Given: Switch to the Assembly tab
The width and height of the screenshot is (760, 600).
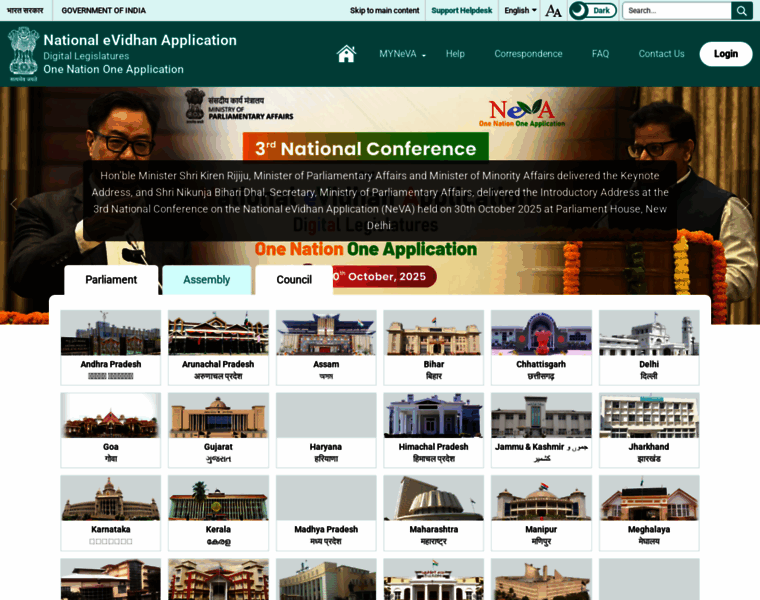Looking at the screenshot, I should (206, 280).
